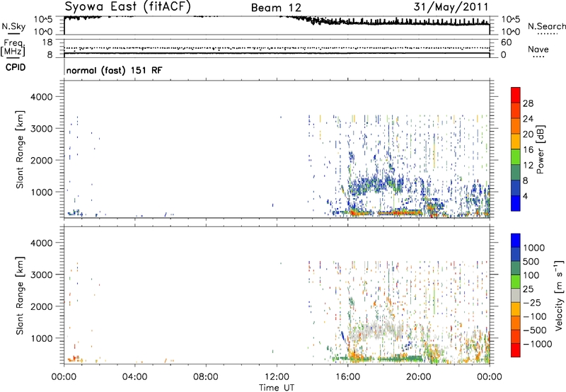Click the blue bottom of power colorbar
This screenshot has width=566, height=392.
point(516,204)
